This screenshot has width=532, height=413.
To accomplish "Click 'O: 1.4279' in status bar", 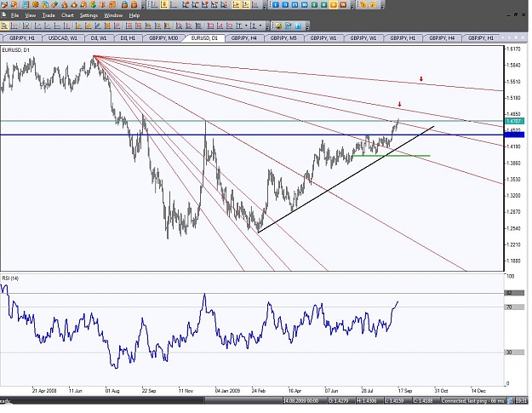I will click(339, 401).
